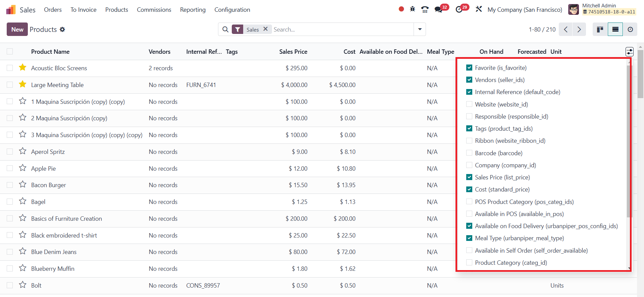Open the Commissions menu

pos(154,10)
